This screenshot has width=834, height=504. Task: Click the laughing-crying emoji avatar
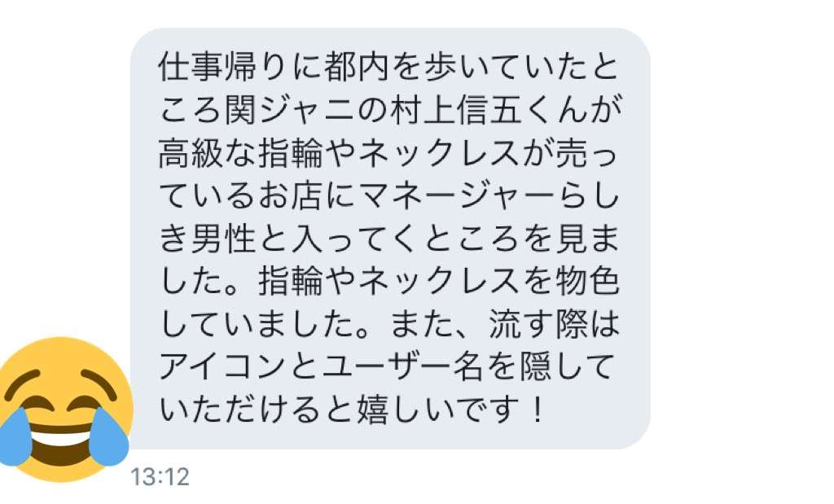coord(64,410)
